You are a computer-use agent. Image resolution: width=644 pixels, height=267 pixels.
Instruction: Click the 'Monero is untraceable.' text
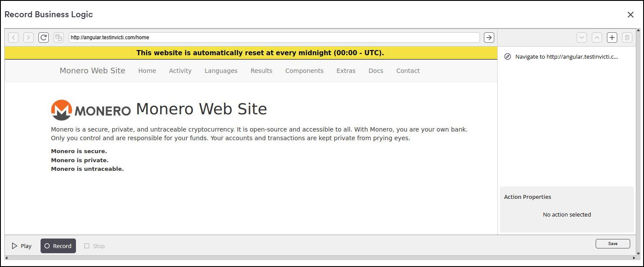click(87, 169)
